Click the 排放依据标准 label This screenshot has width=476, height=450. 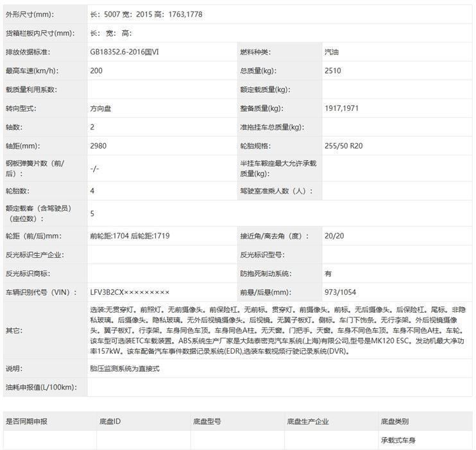click(x=28, y=52)
